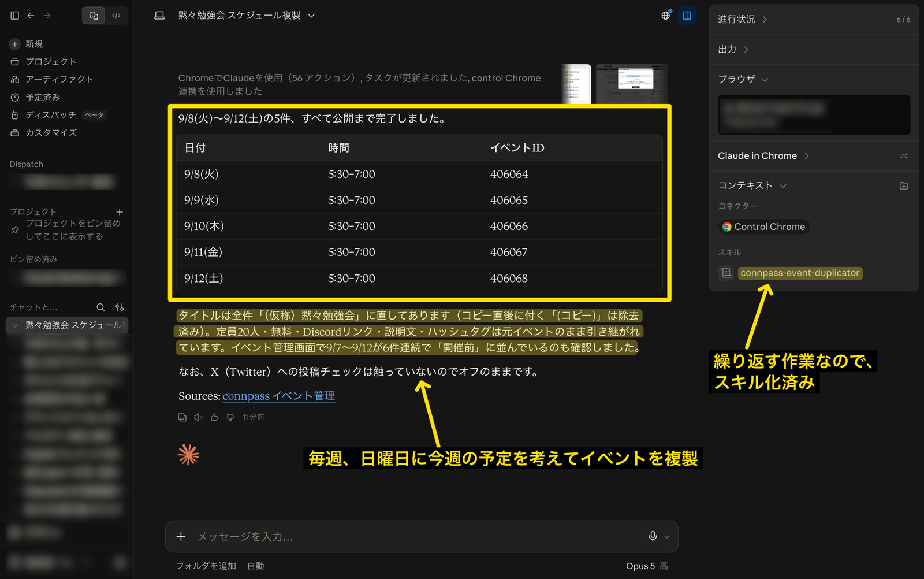Expand the 出力 section
924x579 pixels.
pyautogui.click(x=733, y=49)
